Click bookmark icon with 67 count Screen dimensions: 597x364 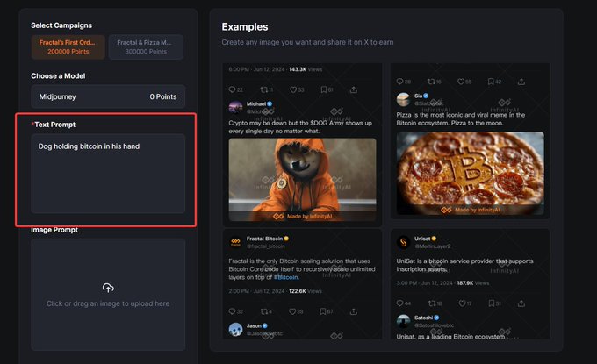point(323,311)
